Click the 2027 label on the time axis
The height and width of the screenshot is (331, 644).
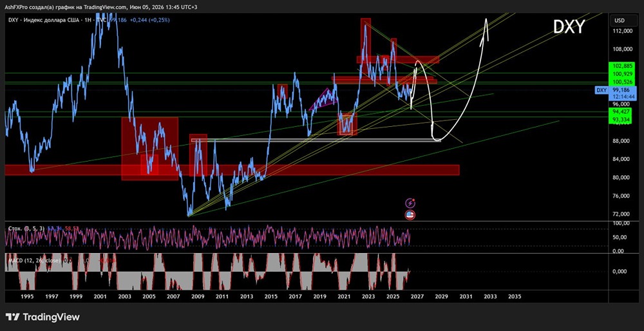(417, 296)
